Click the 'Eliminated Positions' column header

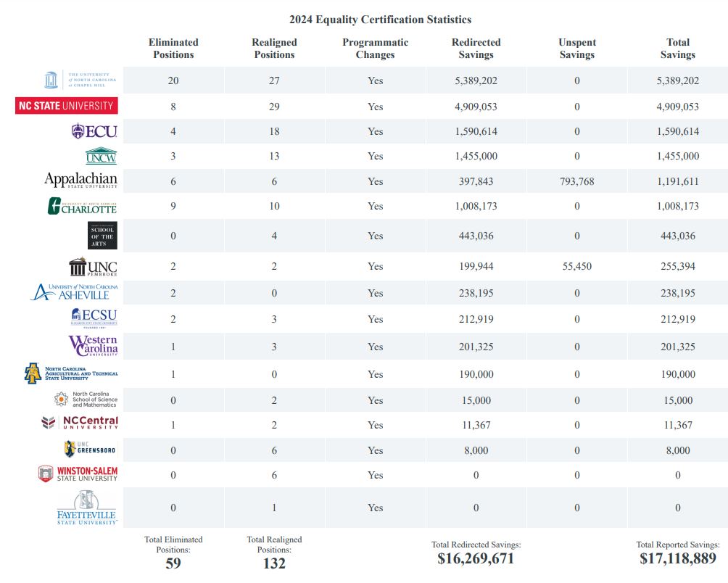tap(173, 49)
